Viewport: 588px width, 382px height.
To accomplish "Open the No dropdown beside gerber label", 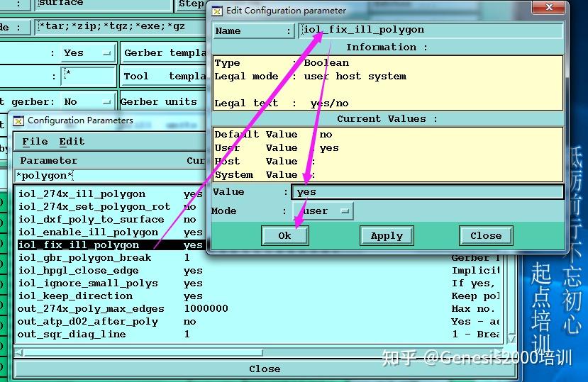I will [x=87, y=101].
